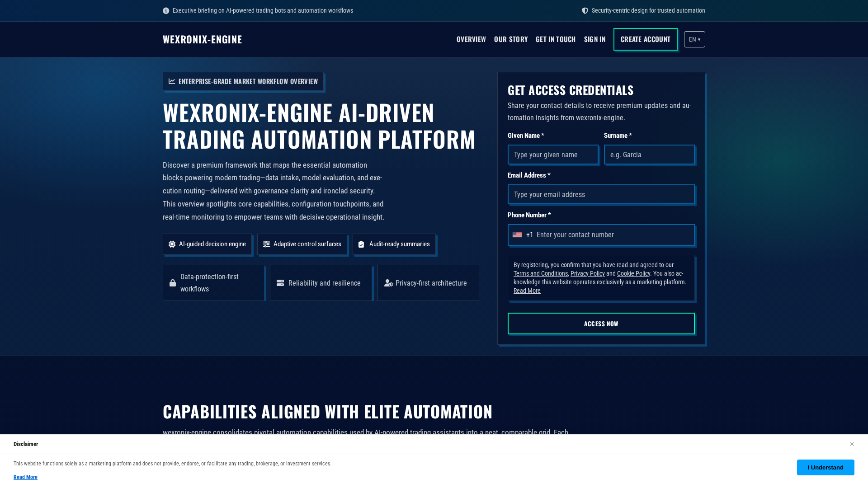Click the main Wexronix-Engine AI-Driven hero heading
The width and height of the screenshot is (868, 488).
[x=319, y=126]
